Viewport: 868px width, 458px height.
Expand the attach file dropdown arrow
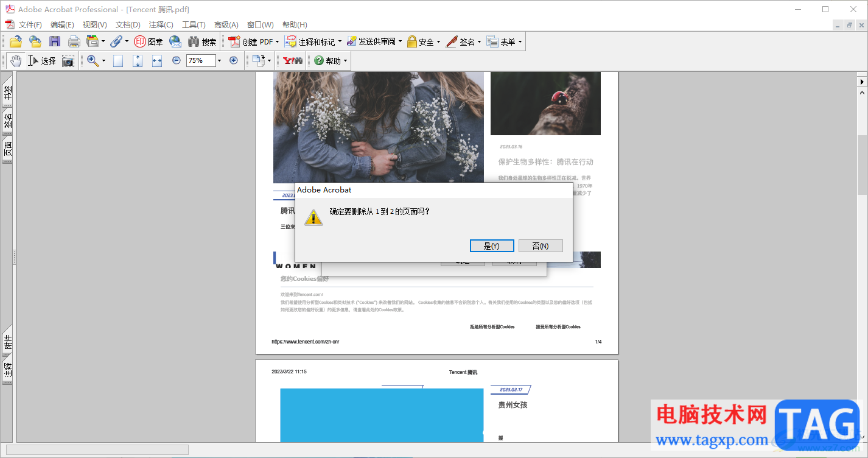127,42
